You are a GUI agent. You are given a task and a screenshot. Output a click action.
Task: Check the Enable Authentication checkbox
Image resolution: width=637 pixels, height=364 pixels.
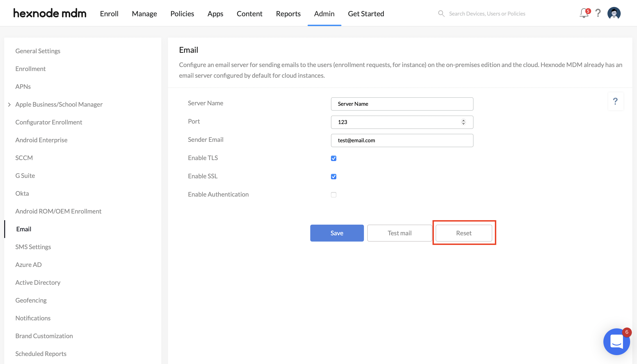[333, 195]
